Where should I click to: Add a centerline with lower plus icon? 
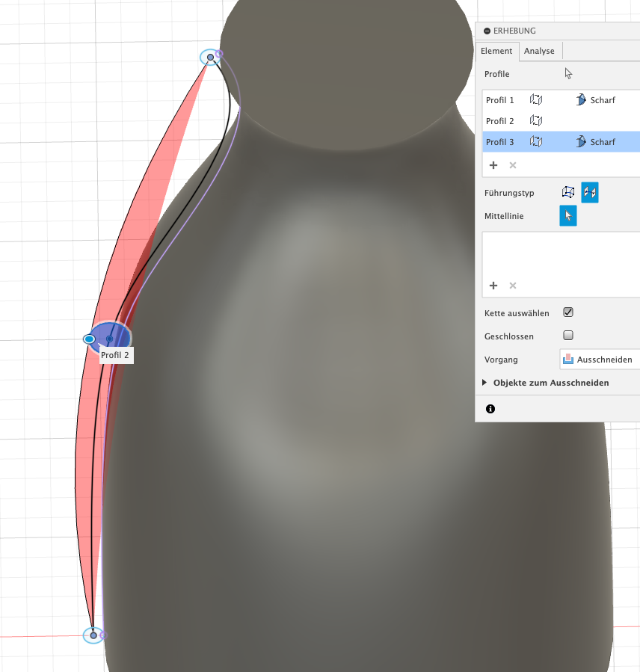tap(493, 286)
